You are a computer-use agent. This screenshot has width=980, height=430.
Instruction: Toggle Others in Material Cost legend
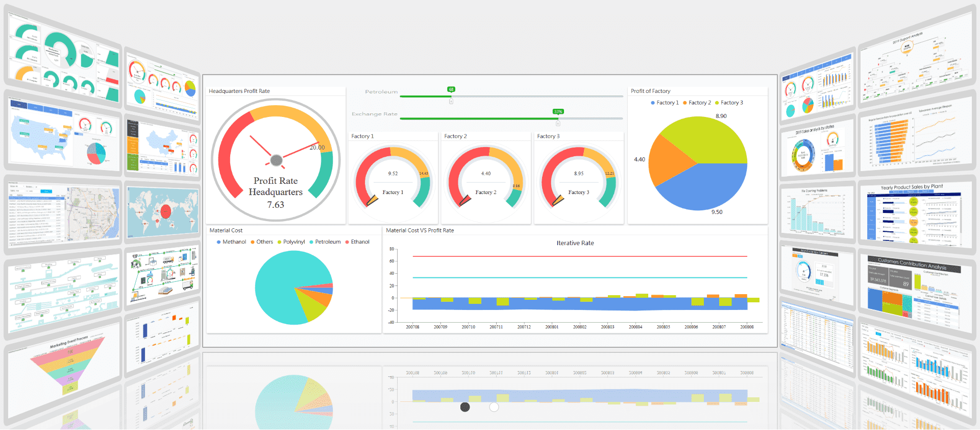tap(261, 242)
